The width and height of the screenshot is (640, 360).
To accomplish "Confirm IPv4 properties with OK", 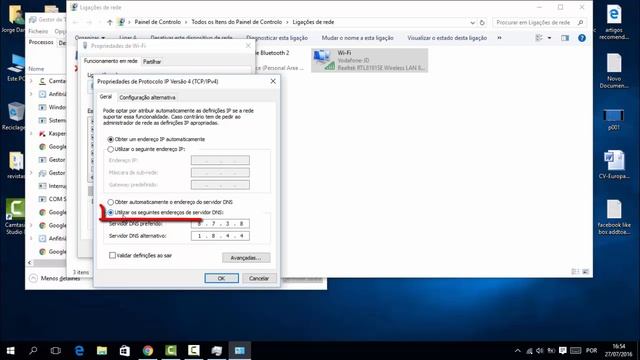I will click(221, 278).
